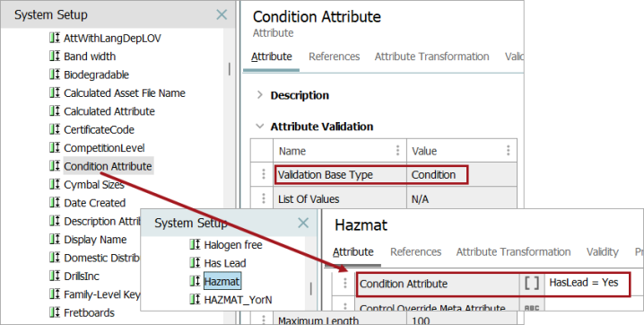Open row menu for Maximum Length row
The width and height of the screenshot is (644, 325).
[x=264, y=320]
